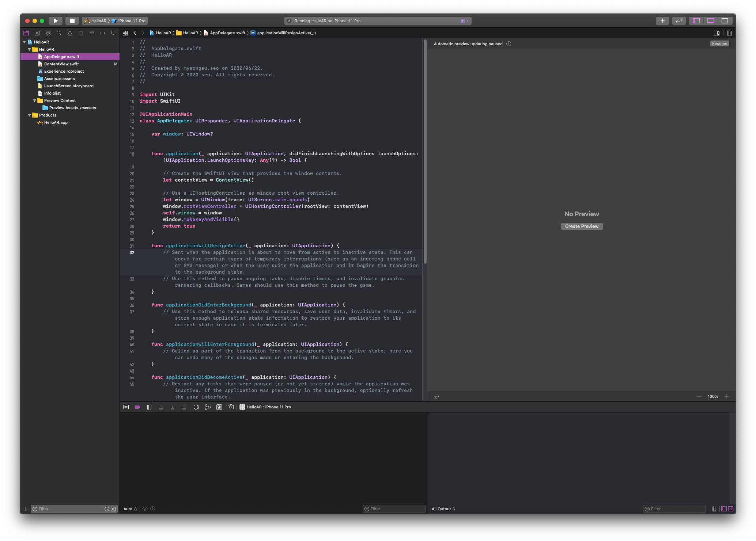Zoom in the preview canvas with plus
Viewport: 756px width, 541px height.
click(x=727, y=396)
